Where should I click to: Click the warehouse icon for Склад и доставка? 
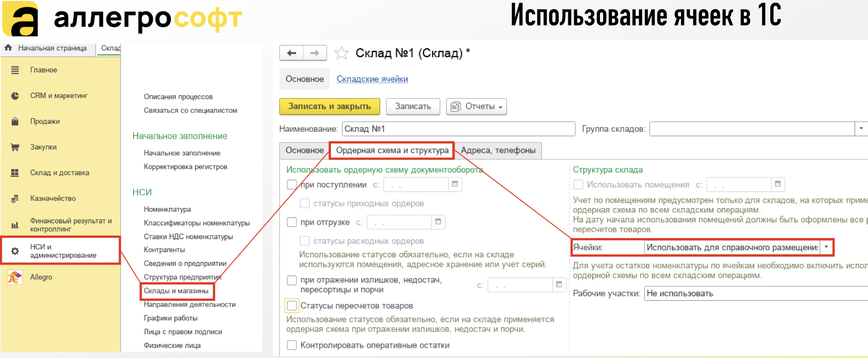[x=15, y=173]
